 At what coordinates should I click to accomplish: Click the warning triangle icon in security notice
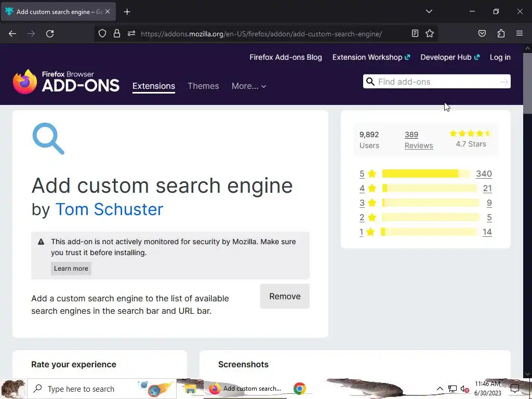tap(41, 242)
